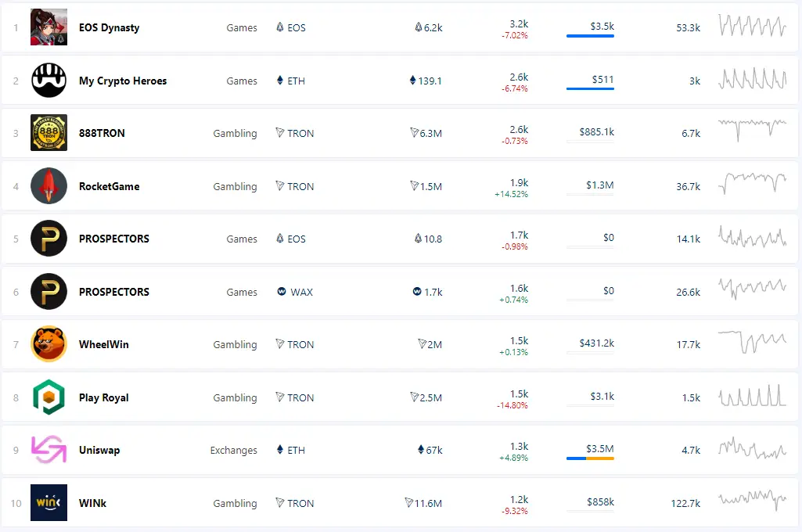802x532 pixels.
Task: View the Play Royal activity sparkline chart
Action: pyautogui.click(x=753, y=396)
